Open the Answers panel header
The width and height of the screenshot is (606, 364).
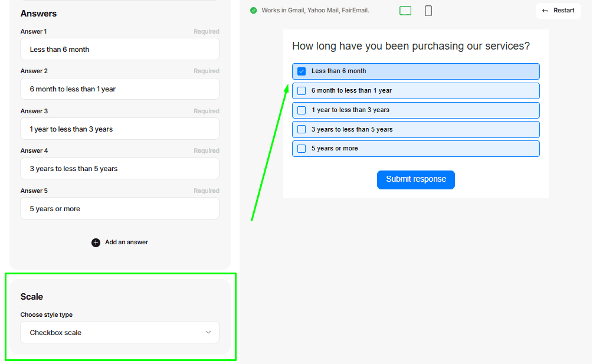[37, 13]
